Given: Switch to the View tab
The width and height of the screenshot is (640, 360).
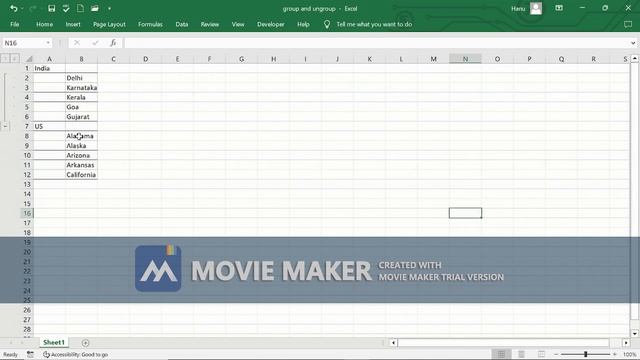Looking at the screenshot, I should [x=238, y=24].
